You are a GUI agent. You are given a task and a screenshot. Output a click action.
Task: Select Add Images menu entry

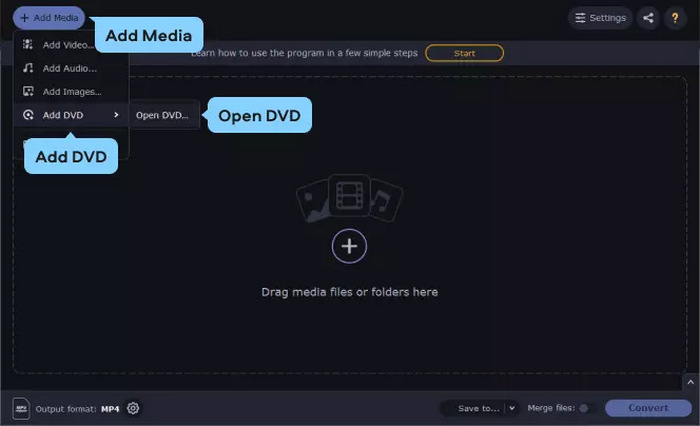(x=71, y=92)
